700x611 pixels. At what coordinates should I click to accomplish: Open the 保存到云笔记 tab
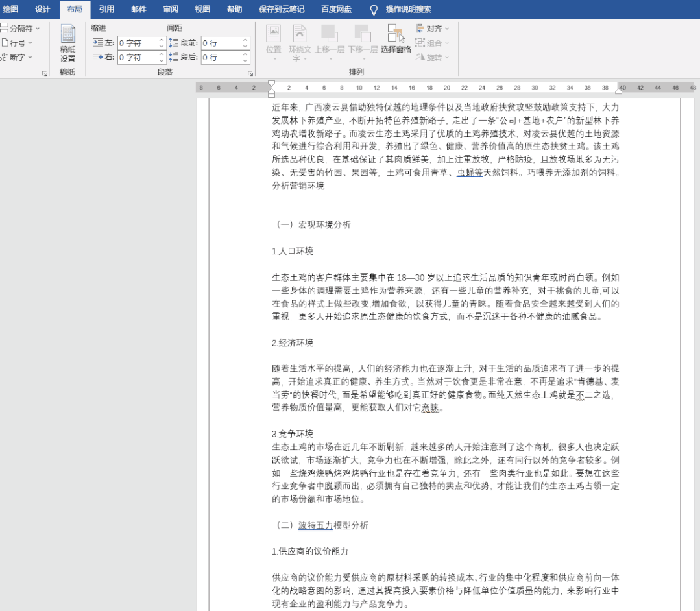282,9
